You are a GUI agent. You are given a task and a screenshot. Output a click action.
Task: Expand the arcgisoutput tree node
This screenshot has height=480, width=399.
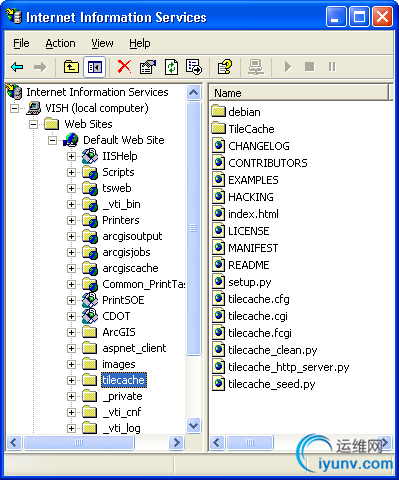[x=71, y=236]
